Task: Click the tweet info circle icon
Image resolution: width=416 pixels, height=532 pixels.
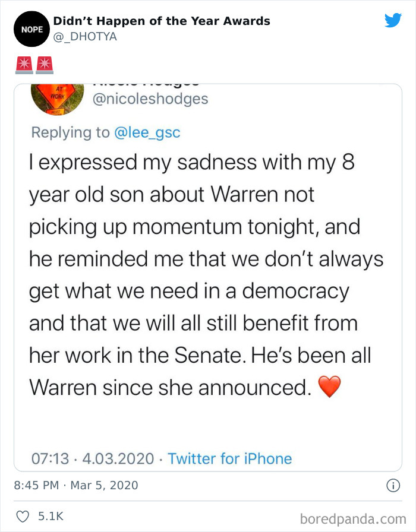Action: point(392,485)
